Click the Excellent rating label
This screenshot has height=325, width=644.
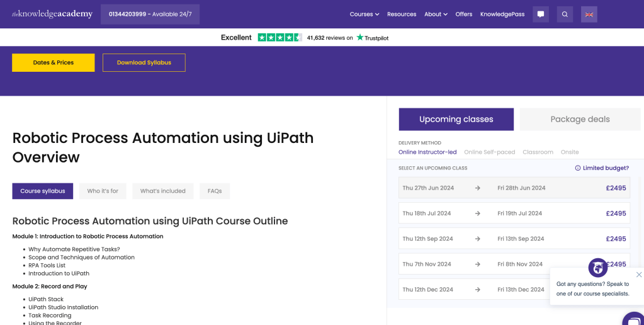[236, 37]
